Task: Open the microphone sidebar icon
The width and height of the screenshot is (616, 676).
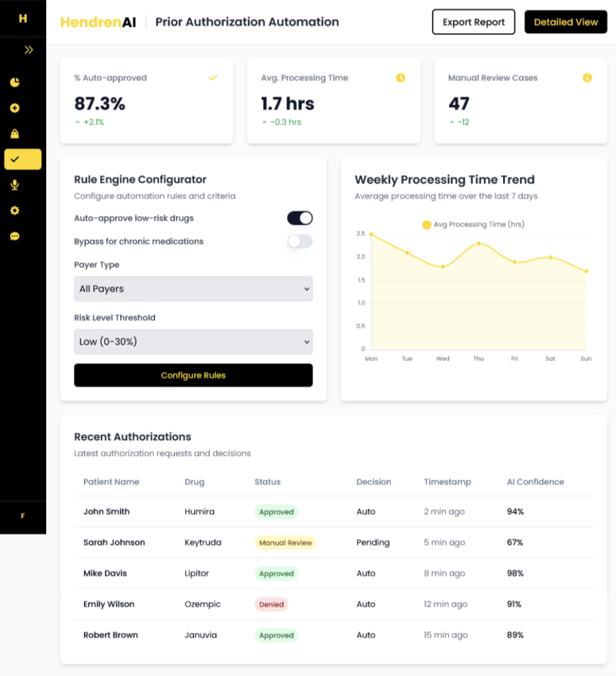Action: [15, 185]
